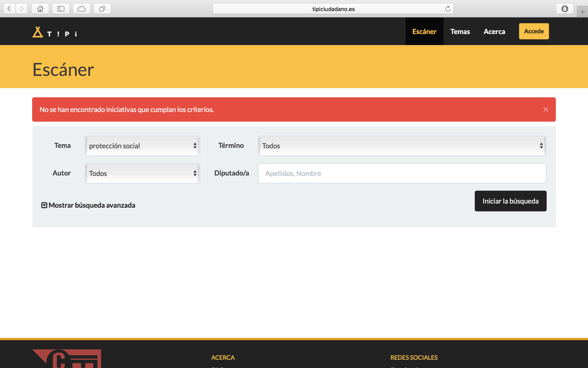Click the No se han encontrado iniciativas message

127,109
